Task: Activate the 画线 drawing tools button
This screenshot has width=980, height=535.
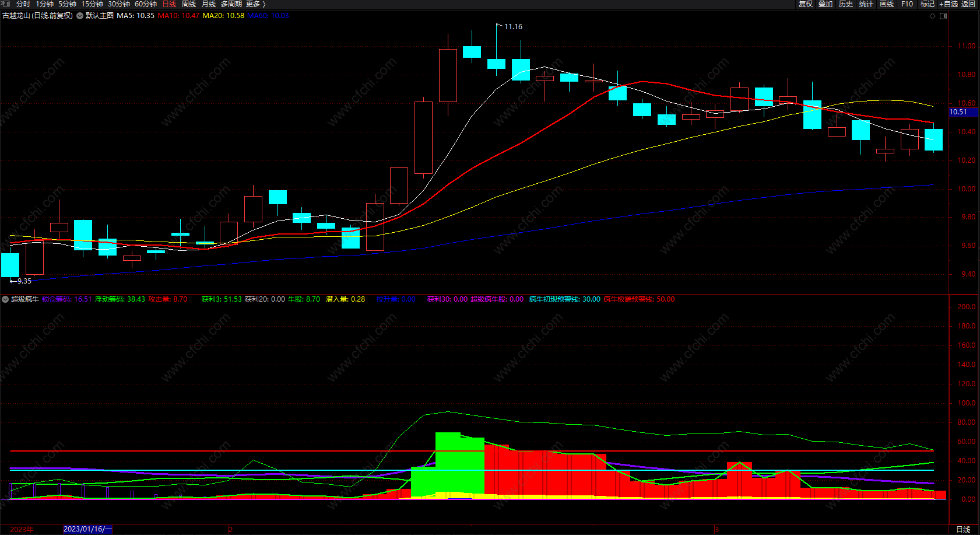Action: pyautogui.click(x=887, y=4)
